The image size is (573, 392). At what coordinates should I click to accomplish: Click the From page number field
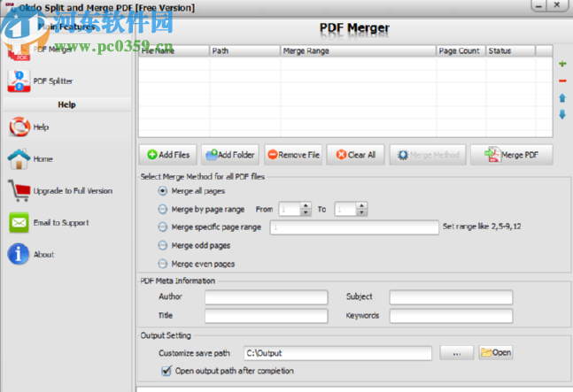(290, 209)
